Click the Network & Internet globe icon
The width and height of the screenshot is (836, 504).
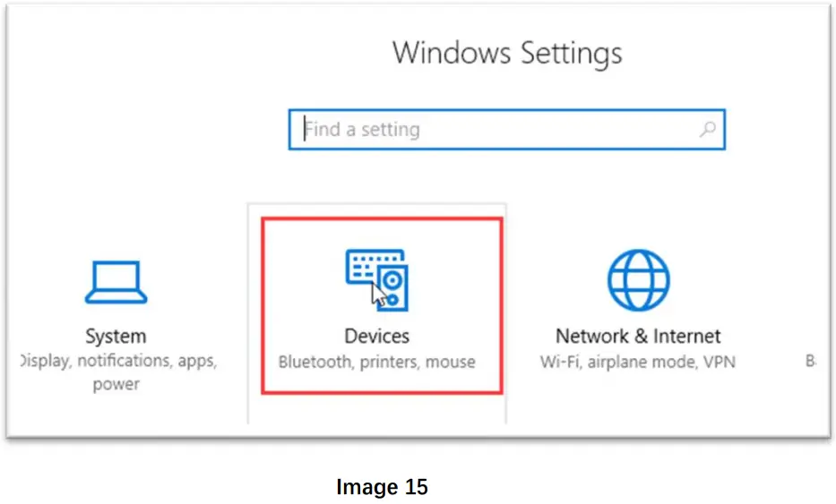pyautogui.click(x=638, y=280)
